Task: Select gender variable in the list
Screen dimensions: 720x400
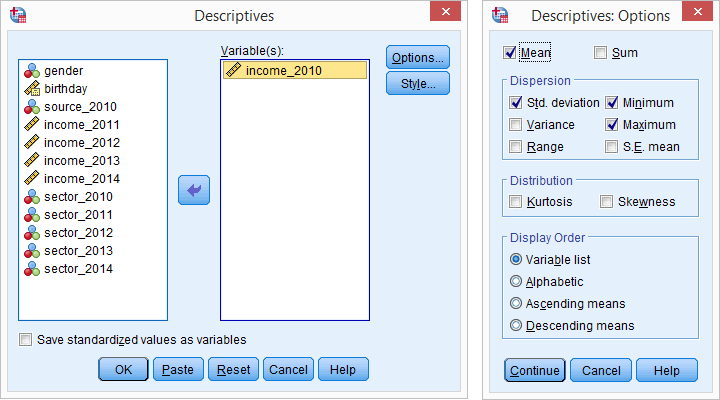Action: coord(63,71)
